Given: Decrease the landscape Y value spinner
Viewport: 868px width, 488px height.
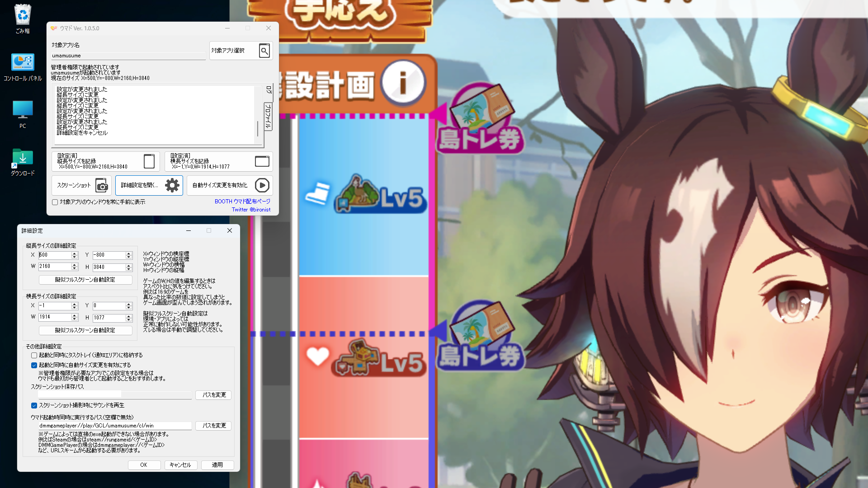Looking at the screenshot, I should coord(129,308).
